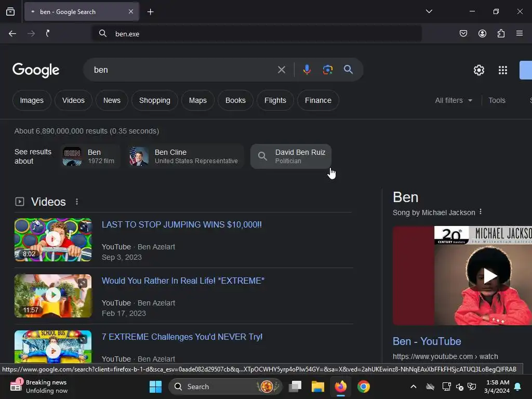
Task: Select David Ben Ruiz politician chip
Action: pos(291,156)
